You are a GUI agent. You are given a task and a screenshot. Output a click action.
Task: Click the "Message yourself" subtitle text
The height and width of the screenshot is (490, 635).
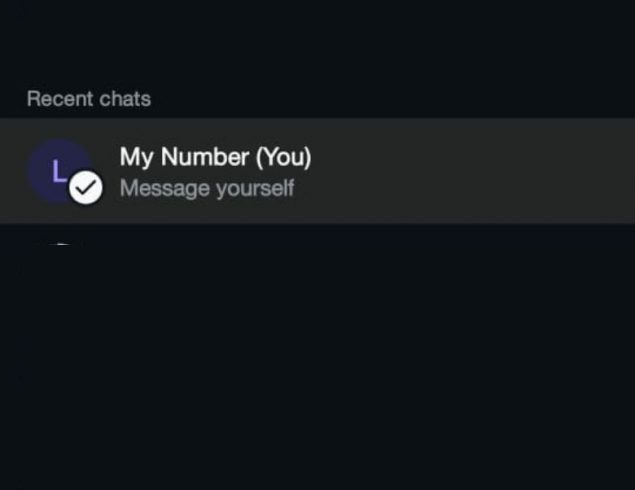point(207,188)
